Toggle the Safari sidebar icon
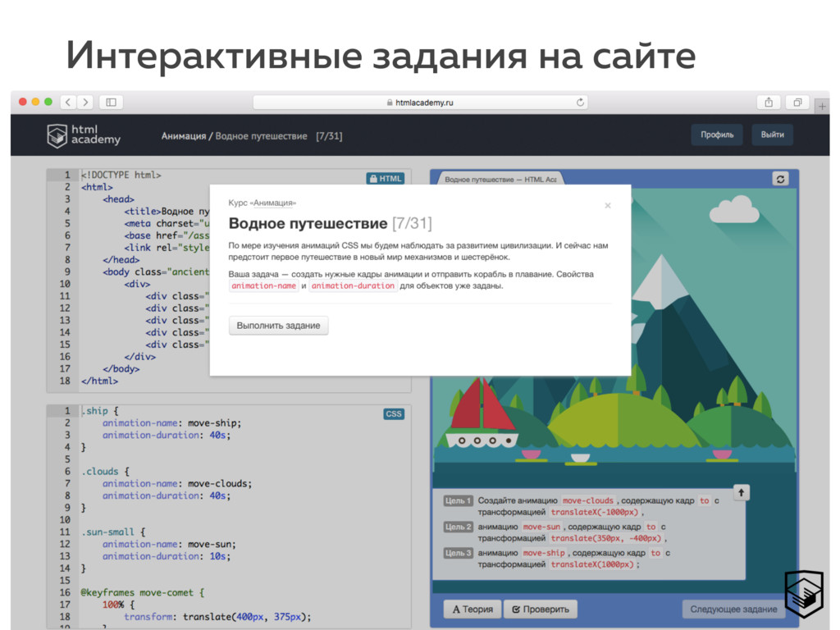Viewport: 840px width, 630px height. pos(111,102)
